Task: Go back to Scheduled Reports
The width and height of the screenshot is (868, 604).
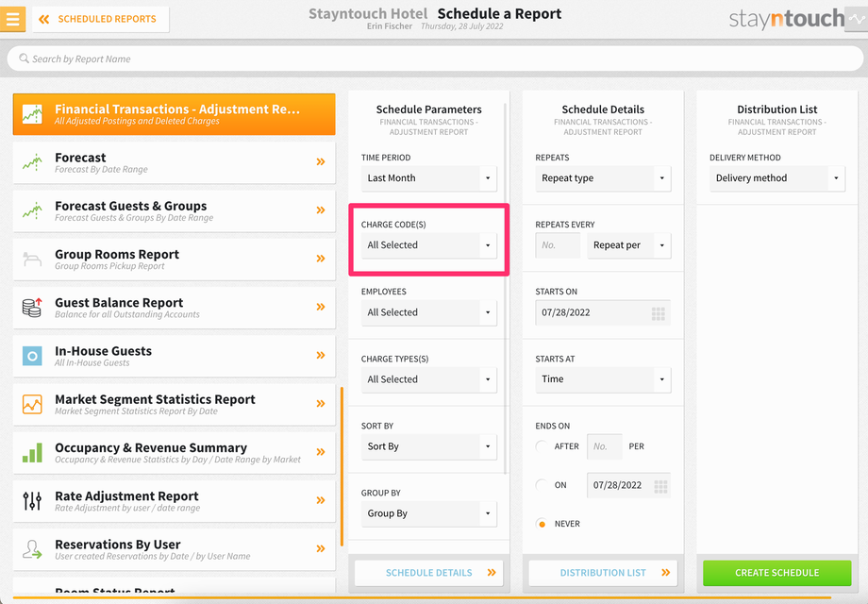Action: click(100, 20)
